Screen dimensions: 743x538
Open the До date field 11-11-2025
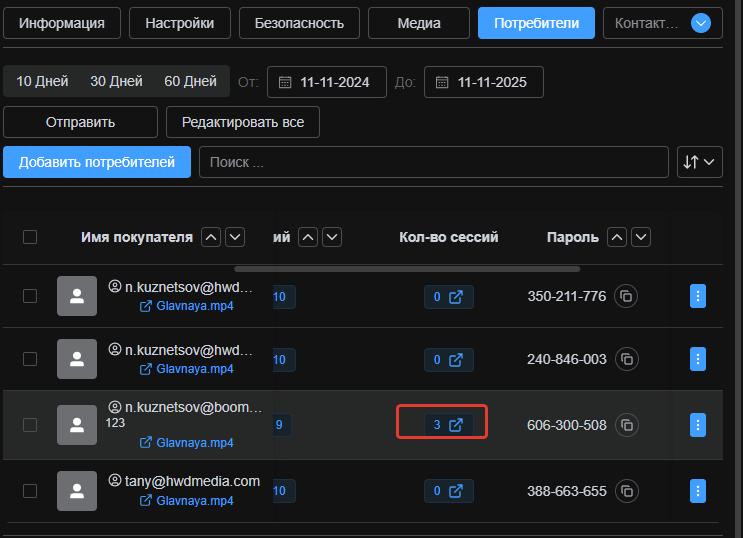484,82
